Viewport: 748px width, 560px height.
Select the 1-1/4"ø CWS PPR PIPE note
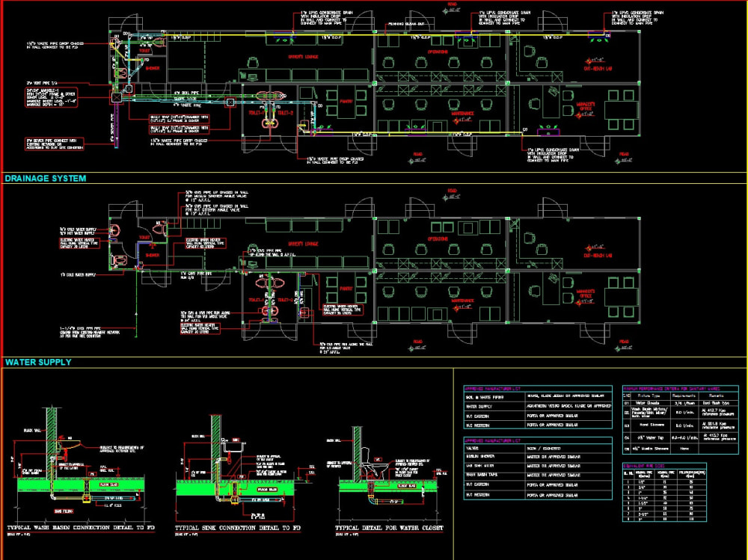coord(90,333)
